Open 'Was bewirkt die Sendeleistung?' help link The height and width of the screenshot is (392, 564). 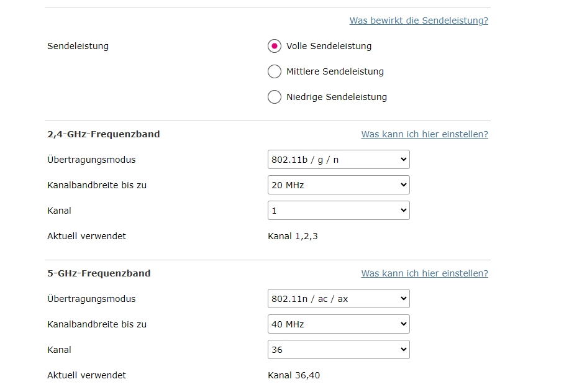[419, 21]
